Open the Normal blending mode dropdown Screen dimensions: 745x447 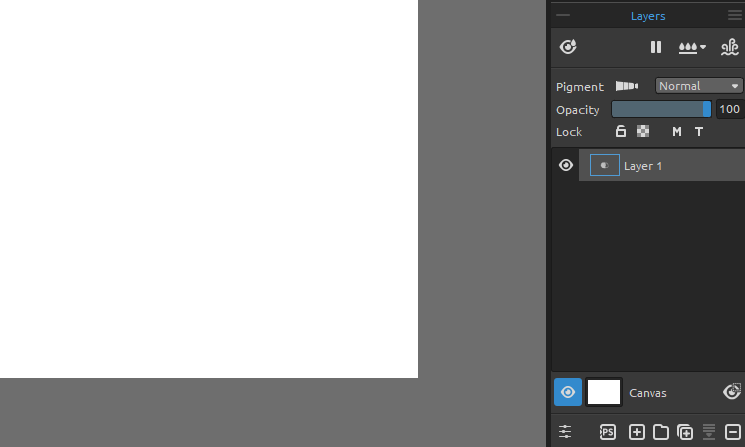698,86
